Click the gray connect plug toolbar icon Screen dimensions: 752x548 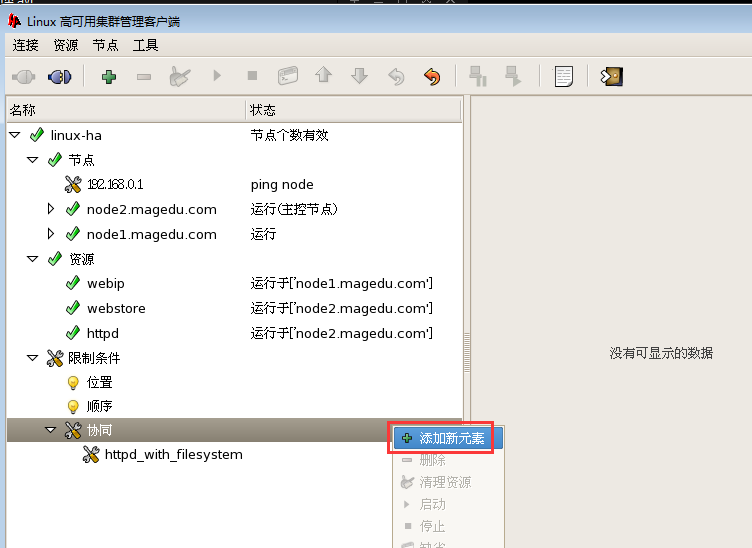pos(23,77)
